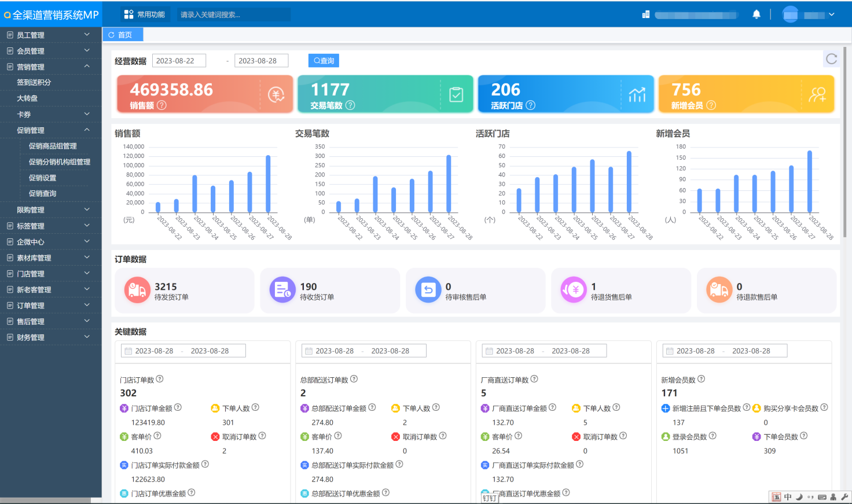This screenshot has height=504, width=852.
Task: Click help icon beside 活跃门店
Action: [x=530, y=105]
